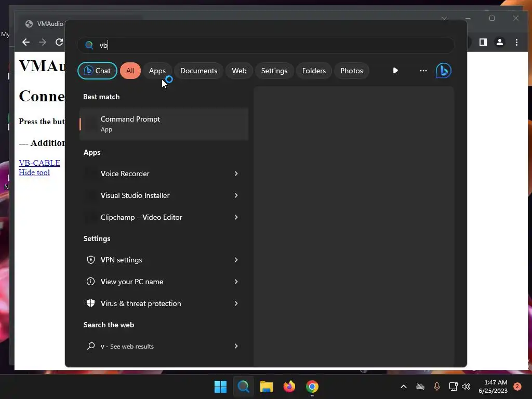
Task: Select the VMAudio browser tab
Action: pyautogui.click(x=44, y=24)
